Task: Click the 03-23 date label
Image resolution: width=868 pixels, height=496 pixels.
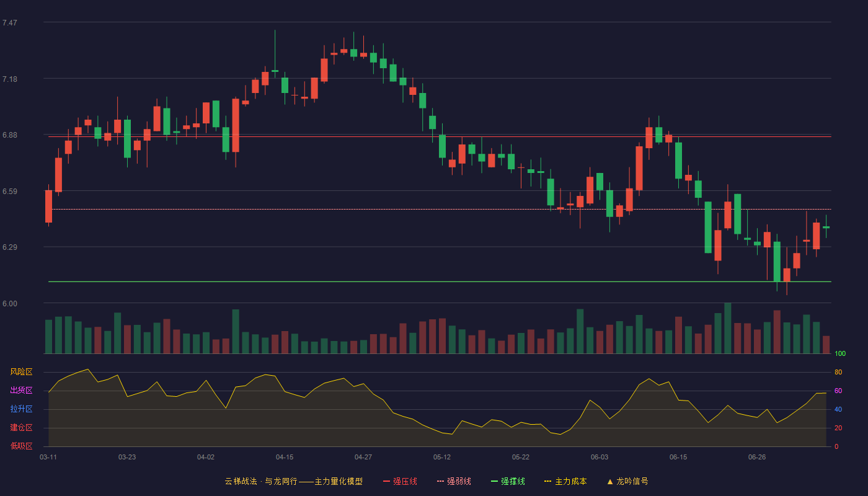Action: point(127,457)
